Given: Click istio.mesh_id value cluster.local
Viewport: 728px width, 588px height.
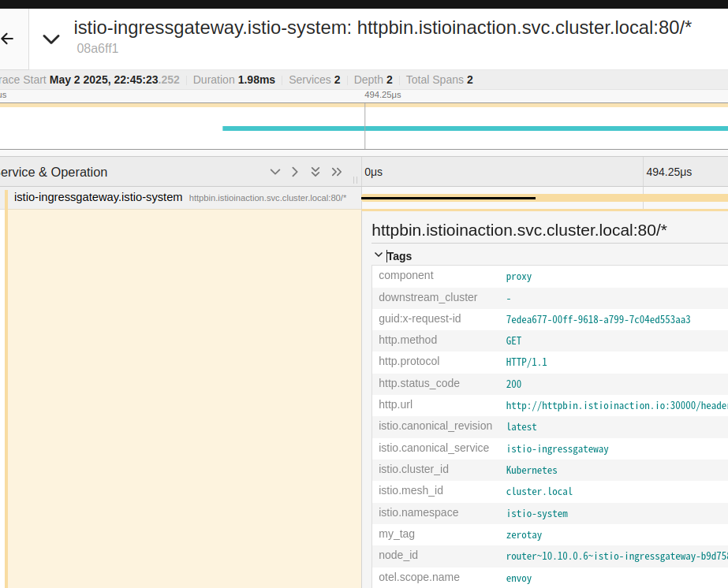Looking at the screenshot, I should (x=539, y=492).
